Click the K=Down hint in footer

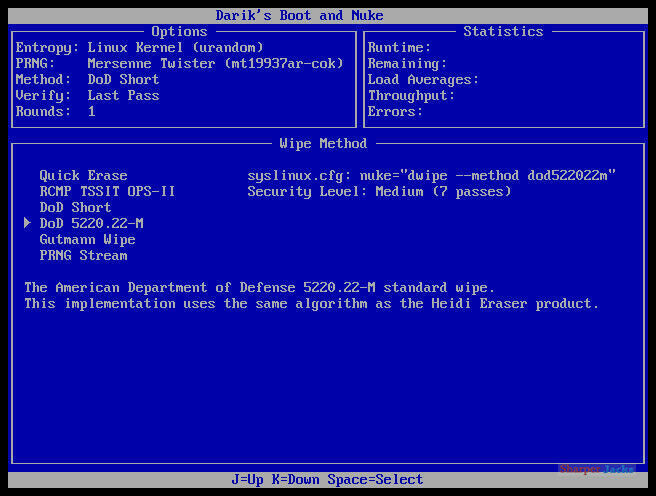click(x=295, y=480)
